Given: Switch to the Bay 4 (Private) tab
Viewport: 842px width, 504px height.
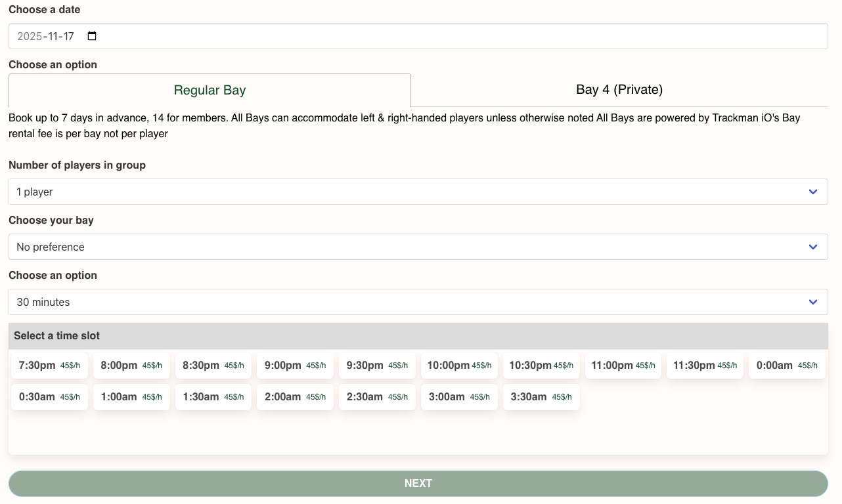Looking at the screenshot, I should click(x=619, y=90).
